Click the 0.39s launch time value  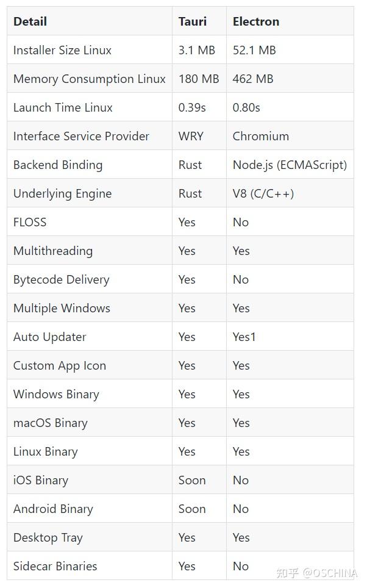pyautogui.click(x=192, y=107)
